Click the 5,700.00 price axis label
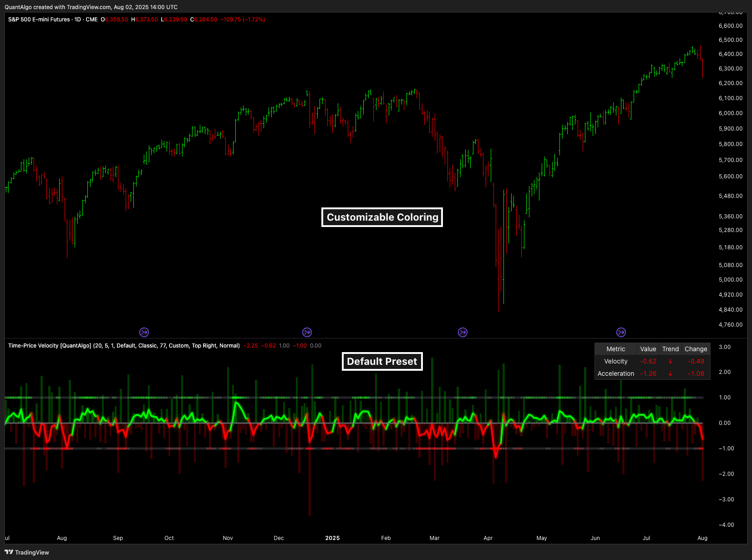 (731, 160)
